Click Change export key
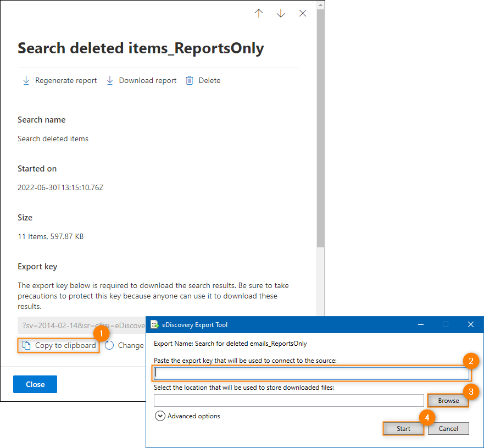The image size is (484, 448). tap(124, 345)
